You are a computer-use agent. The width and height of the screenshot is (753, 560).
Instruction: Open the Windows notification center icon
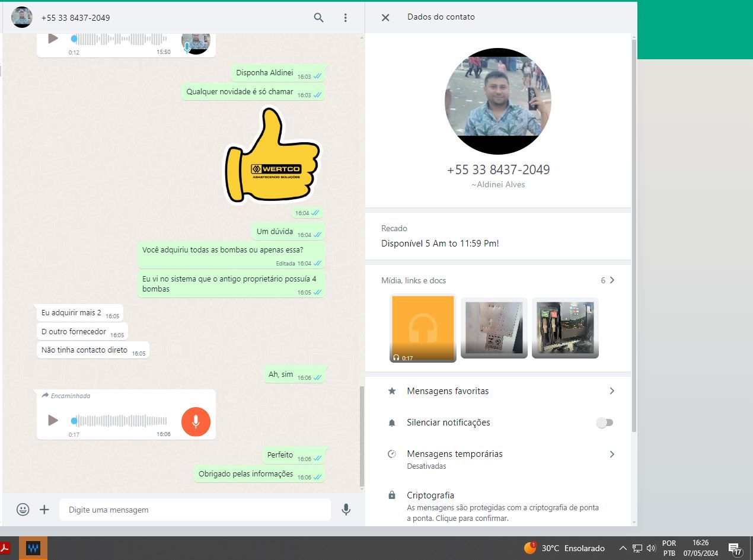click(735, 548)
